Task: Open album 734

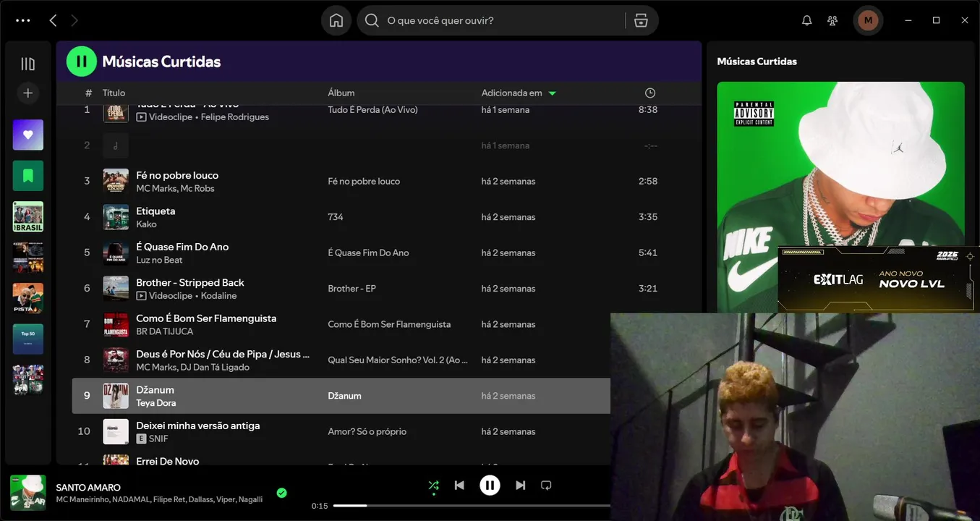Action: [336, 216]
